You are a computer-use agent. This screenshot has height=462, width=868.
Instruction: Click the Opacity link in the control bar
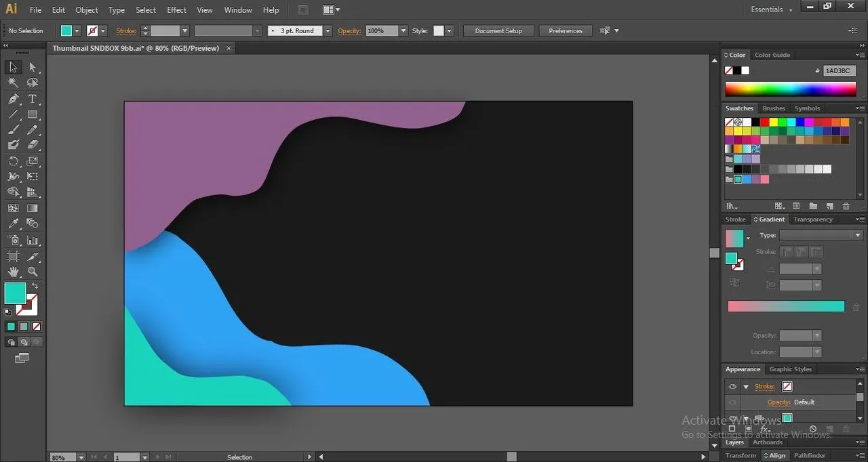click(349, 30)
